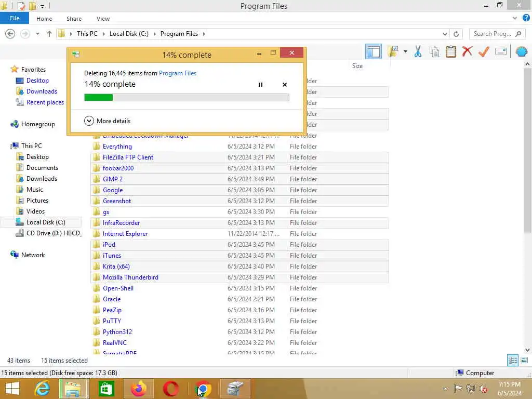Open the folder options dropdown arrow

pyautogui.click(x=405, y=52)
